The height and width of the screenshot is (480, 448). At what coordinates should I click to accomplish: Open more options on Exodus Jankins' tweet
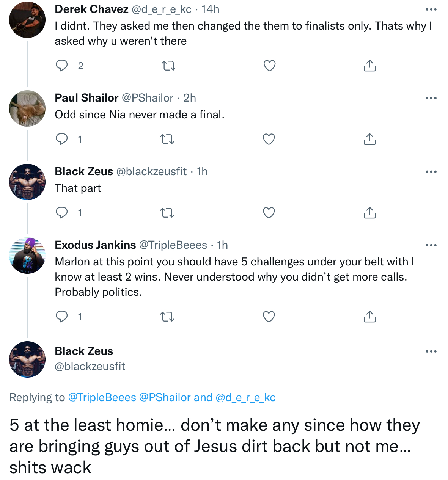click(431, 245)
